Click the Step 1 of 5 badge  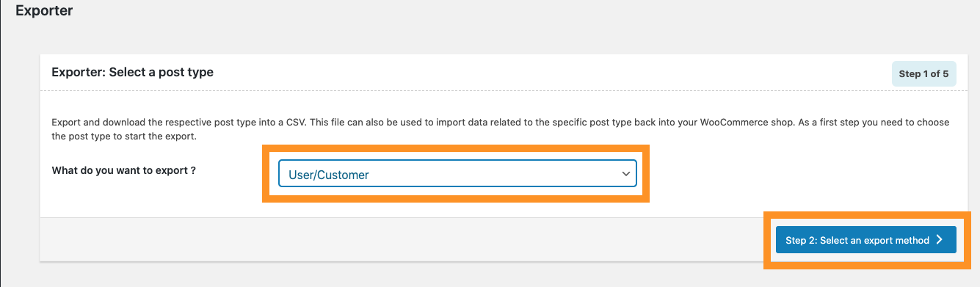coord(924,73)
